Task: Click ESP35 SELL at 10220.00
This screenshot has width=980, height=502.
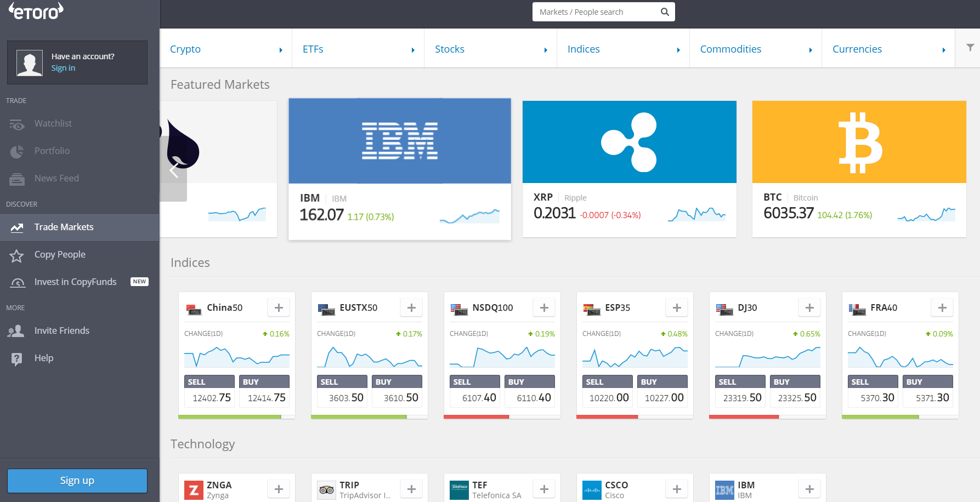Action: [x=608, y=391]
